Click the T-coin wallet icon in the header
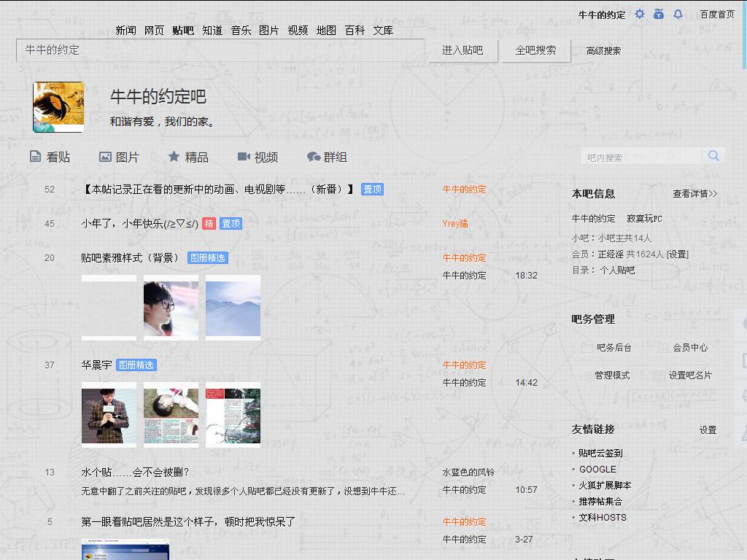 (658, 14)
